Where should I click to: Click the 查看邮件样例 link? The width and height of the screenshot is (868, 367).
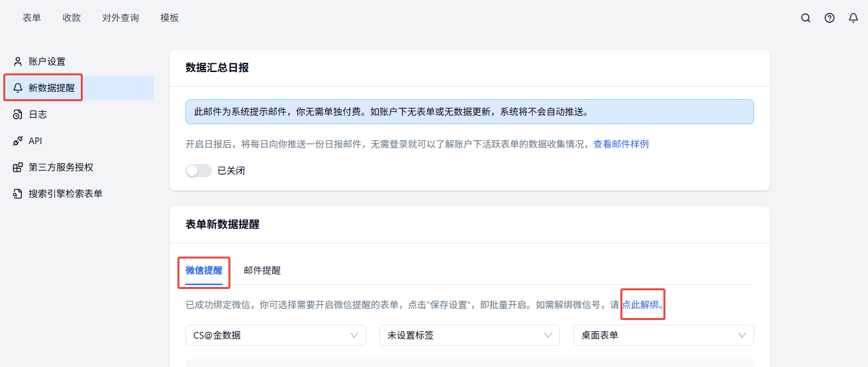tap(621, 144)
